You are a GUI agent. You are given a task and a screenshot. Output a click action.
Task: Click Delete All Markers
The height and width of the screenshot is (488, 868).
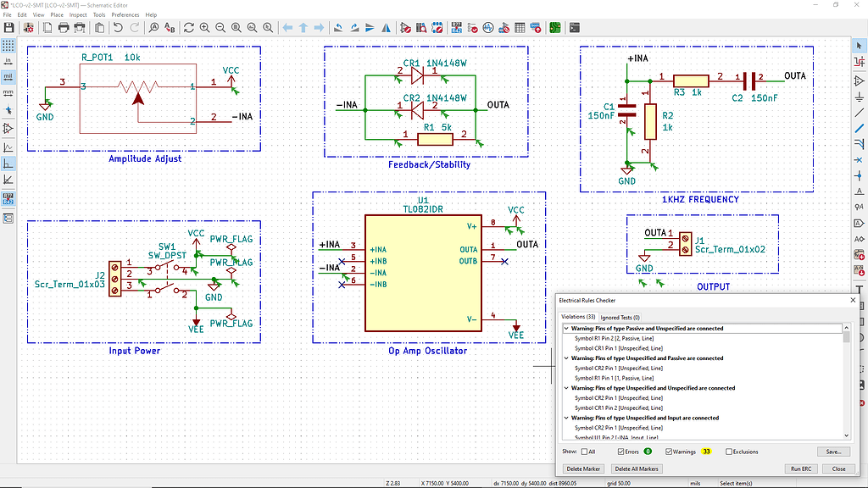pyautogui.click(x=637, y=469)
